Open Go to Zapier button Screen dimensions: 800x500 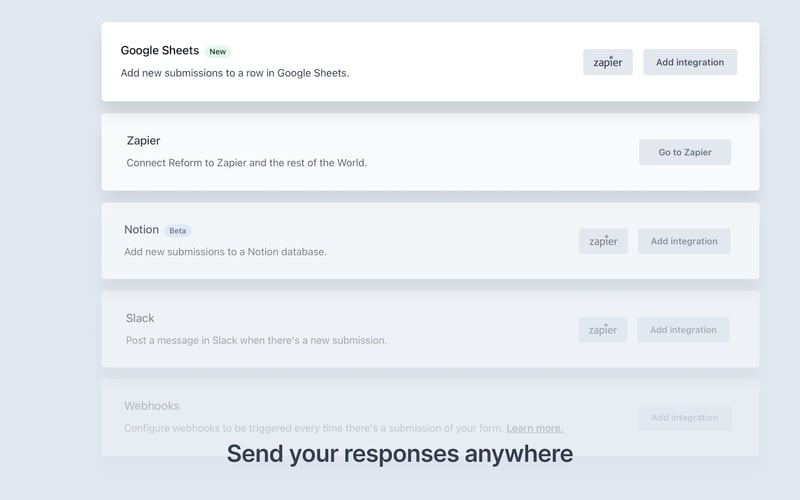685,152
